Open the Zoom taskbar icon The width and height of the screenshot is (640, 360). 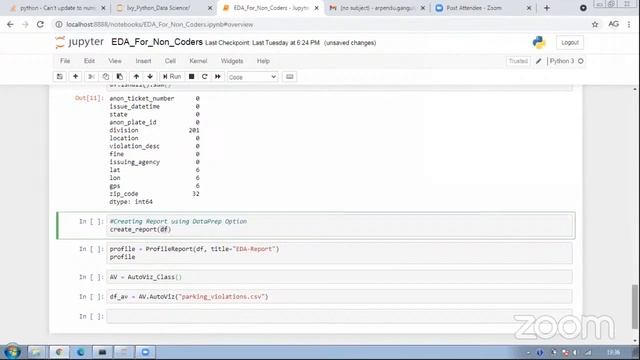pyautogui.click(x=145, y=352)
